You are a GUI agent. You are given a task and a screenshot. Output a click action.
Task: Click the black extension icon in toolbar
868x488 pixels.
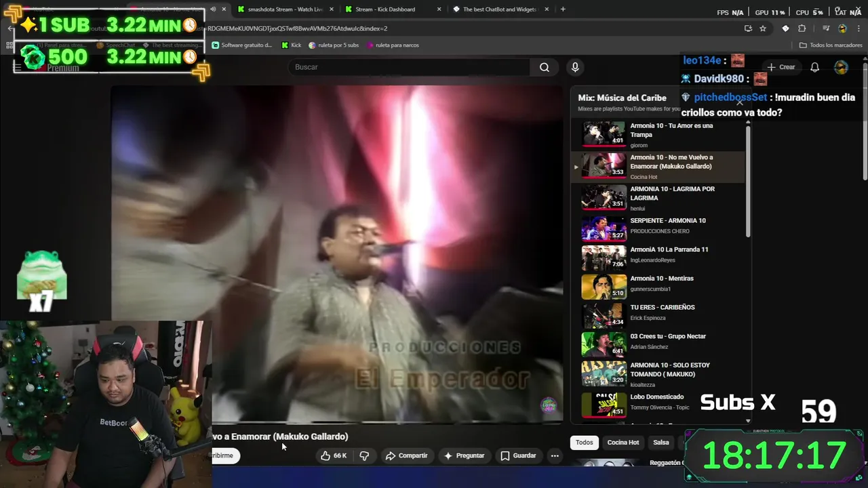click(785, 28)
